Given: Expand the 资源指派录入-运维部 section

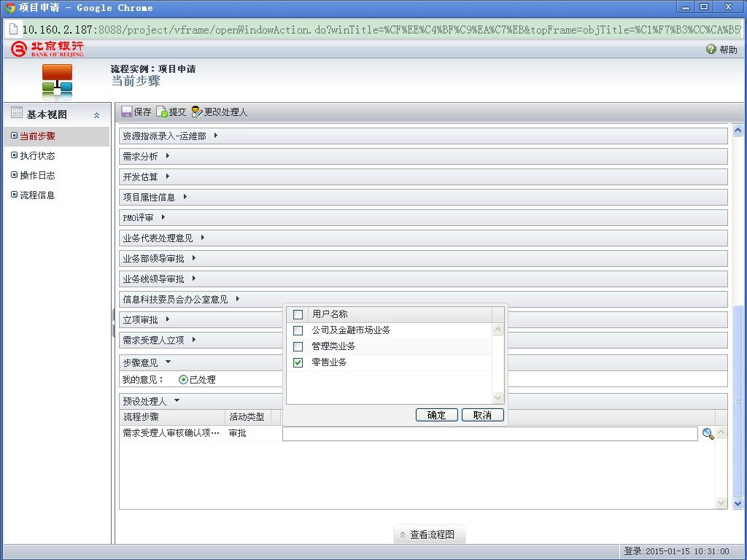Looking at the screenshot, I should pos(216,136).
